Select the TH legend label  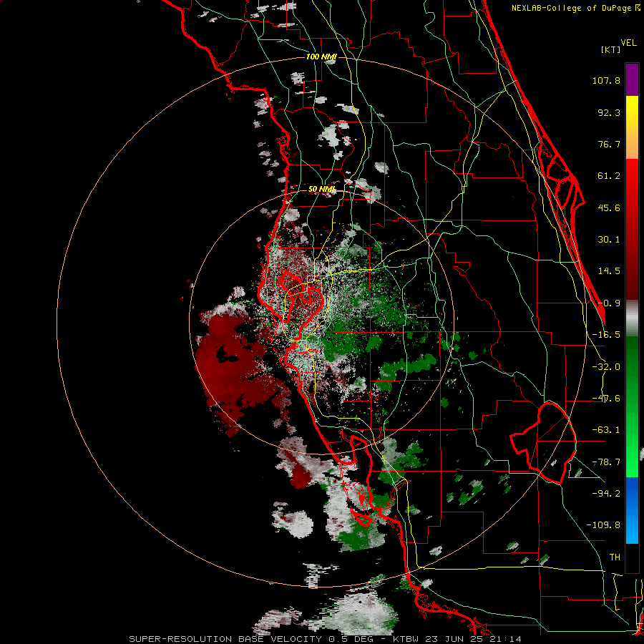tap(615, 557)
